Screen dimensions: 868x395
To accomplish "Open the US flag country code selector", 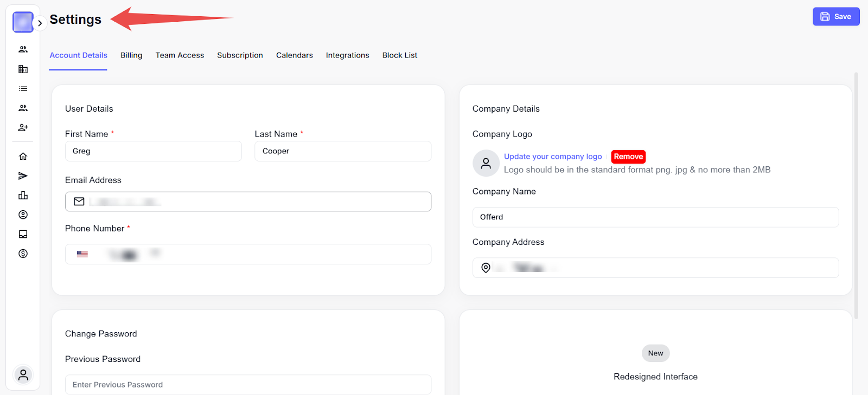I will point(82,254).
